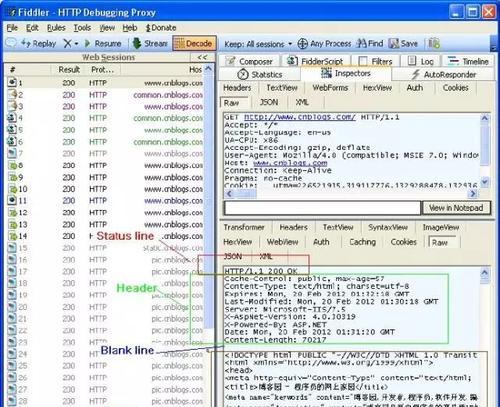This screenshot has width=500, height=407.
Task: Select the Inspectors tab
Action: tap(346, 73)
